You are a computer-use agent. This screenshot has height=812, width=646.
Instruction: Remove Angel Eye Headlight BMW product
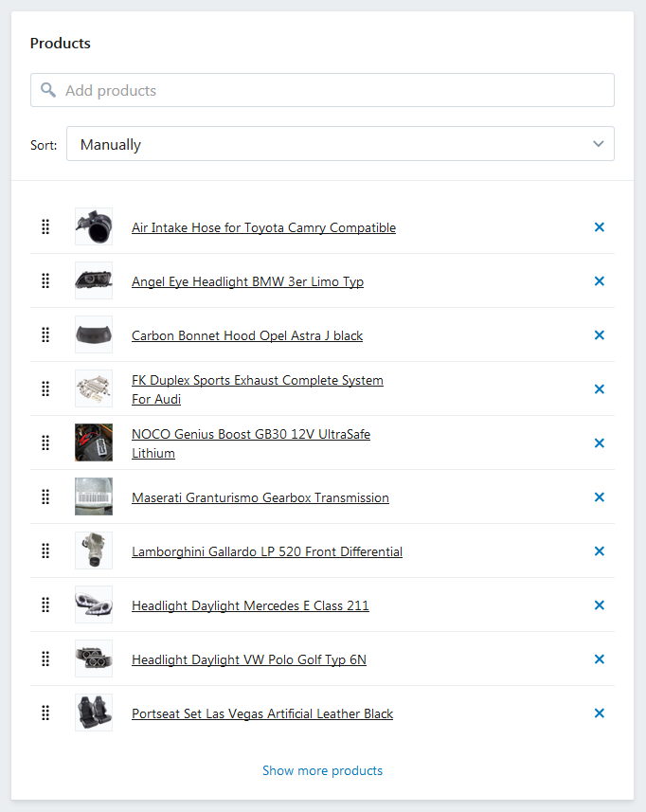[x=599, y=280]
